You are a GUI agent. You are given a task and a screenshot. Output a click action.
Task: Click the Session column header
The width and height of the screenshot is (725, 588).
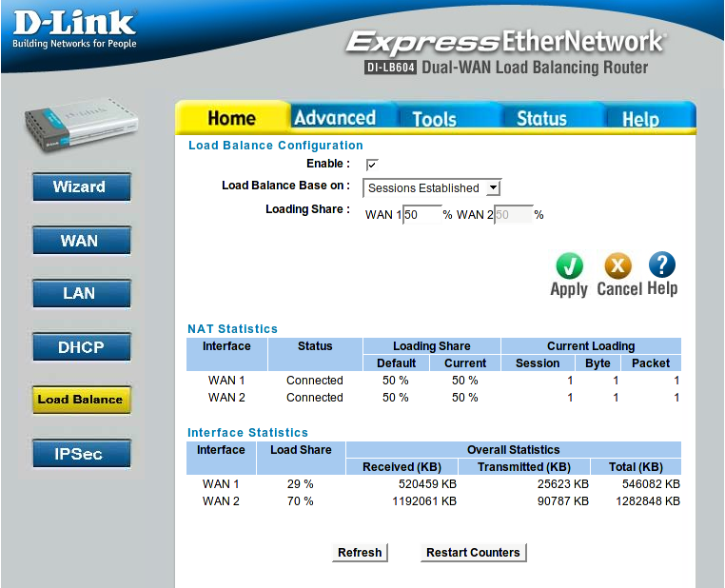(x=538, y=363)
